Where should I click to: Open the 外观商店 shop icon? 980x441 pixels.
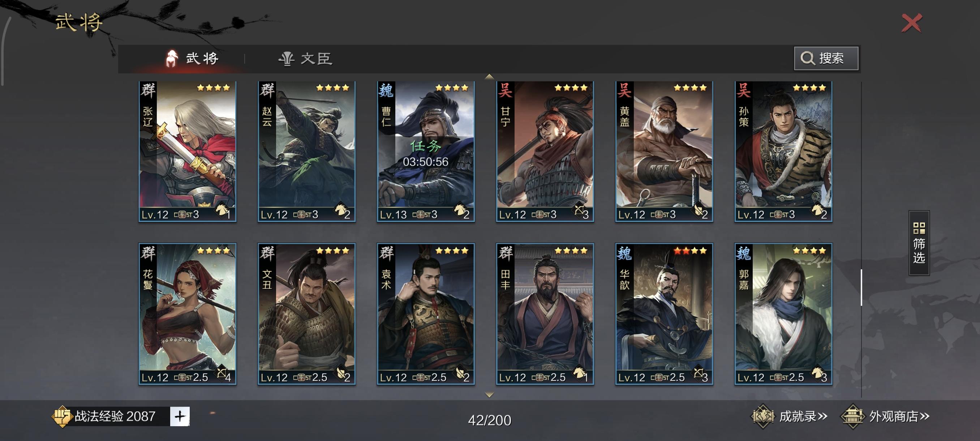tap(852, 416)
